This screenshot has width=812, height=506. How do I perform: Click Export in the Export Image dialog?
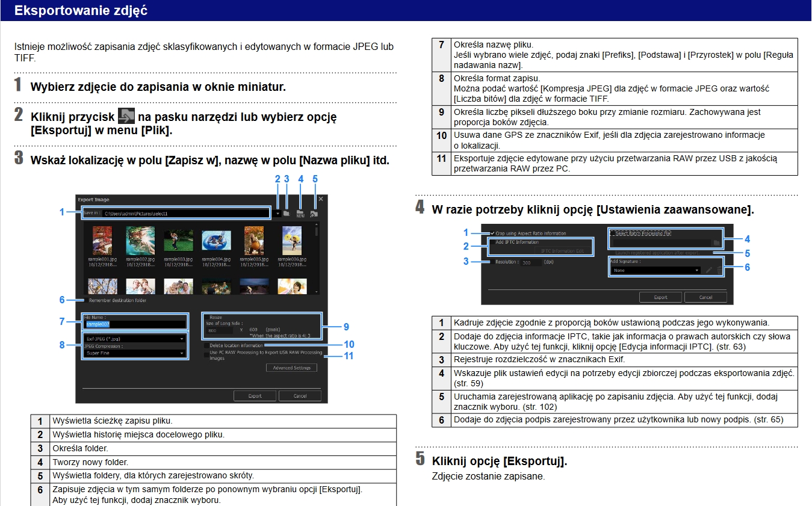(x=255, y=396)
